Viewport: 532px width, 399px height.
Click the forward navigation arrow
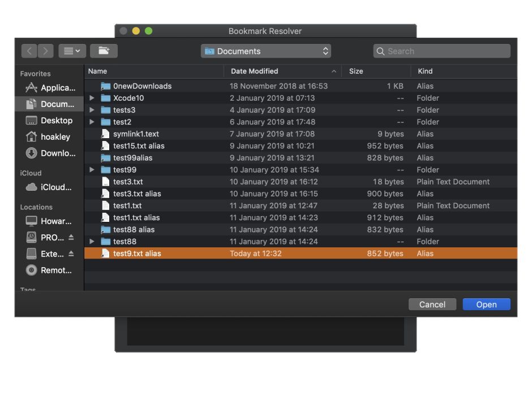46,51
